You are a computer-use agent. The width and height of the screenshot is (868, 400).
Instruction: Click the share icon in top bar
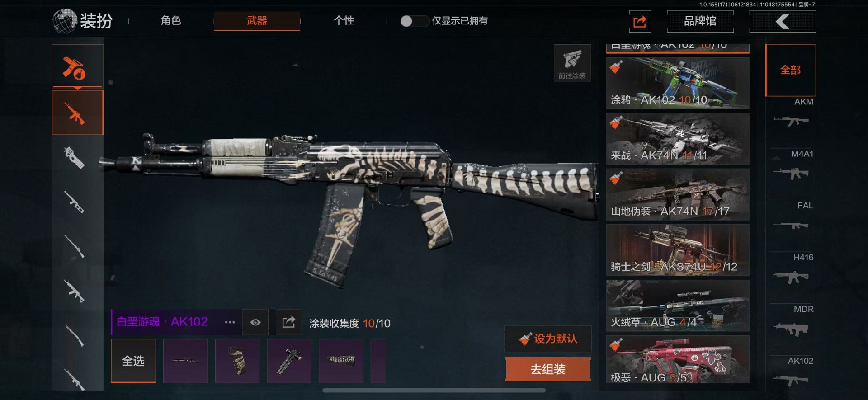(640, 21)
